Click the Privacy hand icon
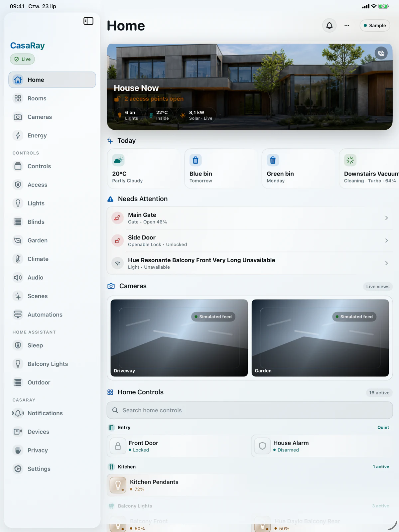The width and height of the screenshot is (399, 532). pyautogui.click(x=18, y=451)
